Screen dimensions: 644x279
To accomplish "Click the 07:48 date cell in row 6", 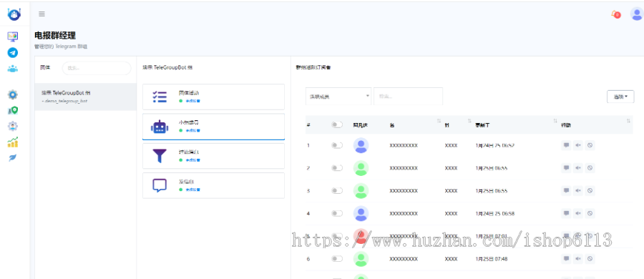I will [491, 259].
